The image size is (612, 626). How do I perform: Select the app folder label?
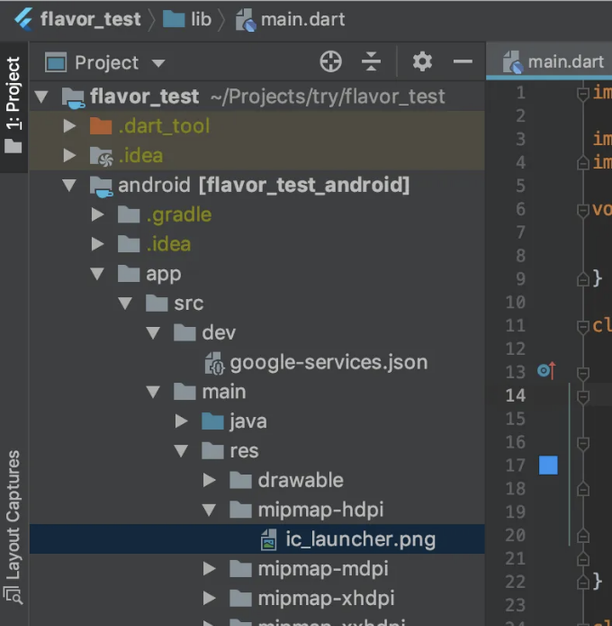(x=164, y=275)
